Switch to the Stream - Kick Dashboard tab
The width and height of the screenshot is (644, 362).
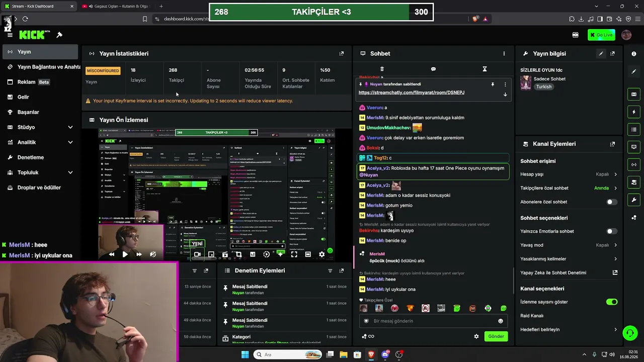pyautogui.click(x=39, y=7)
